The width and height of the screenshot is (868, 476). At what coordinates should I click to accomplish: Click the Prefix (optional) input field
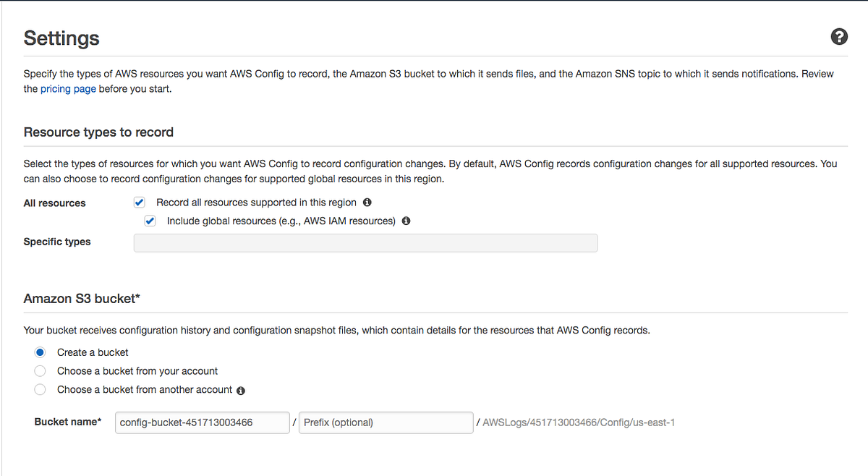(386, 422)
